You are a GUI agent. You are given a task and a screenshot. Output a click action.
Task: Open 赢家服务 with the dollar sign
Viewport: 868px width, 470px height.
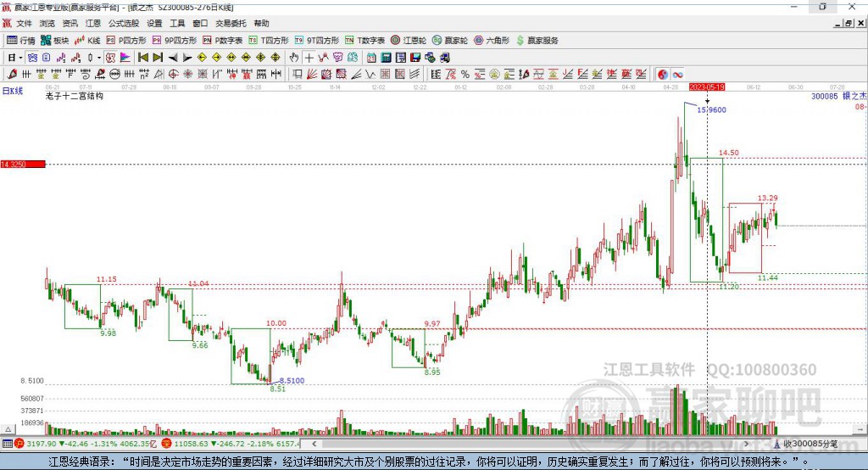tap(537, 41)
